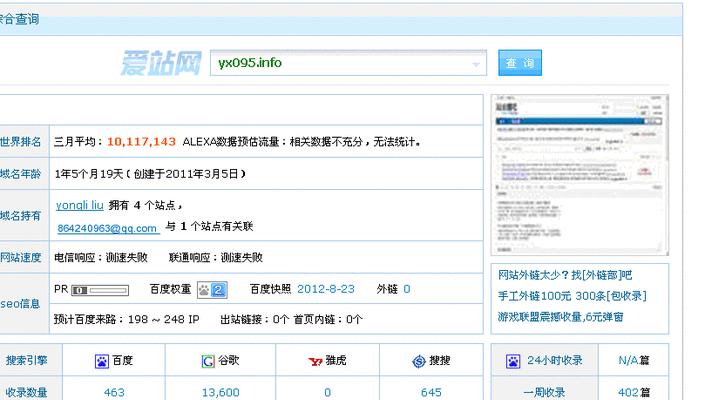This screenshot has width=705, height=400.
Task: Click the 搜索引擎 row header
Action: 27,360
